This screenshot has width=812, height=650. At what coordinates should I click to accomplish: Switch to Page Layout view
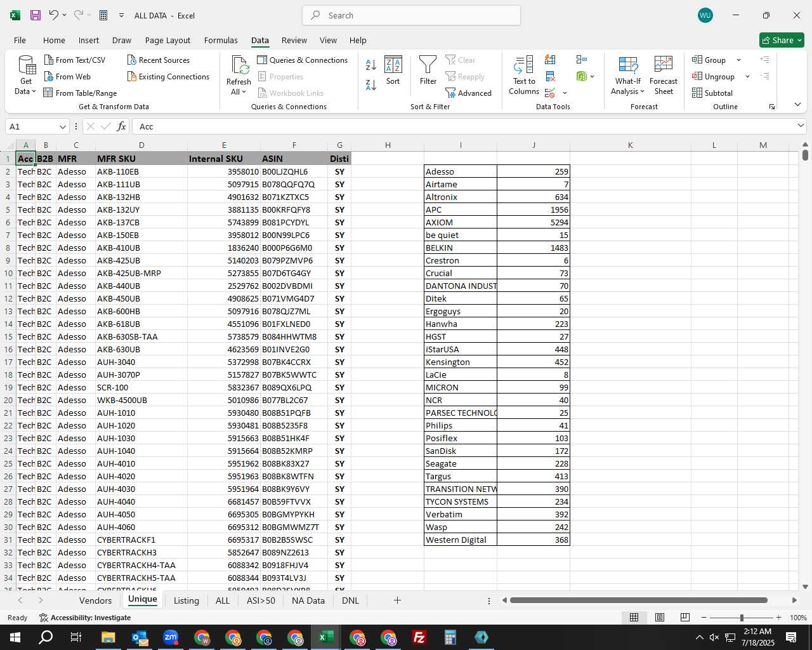point(660,617)
